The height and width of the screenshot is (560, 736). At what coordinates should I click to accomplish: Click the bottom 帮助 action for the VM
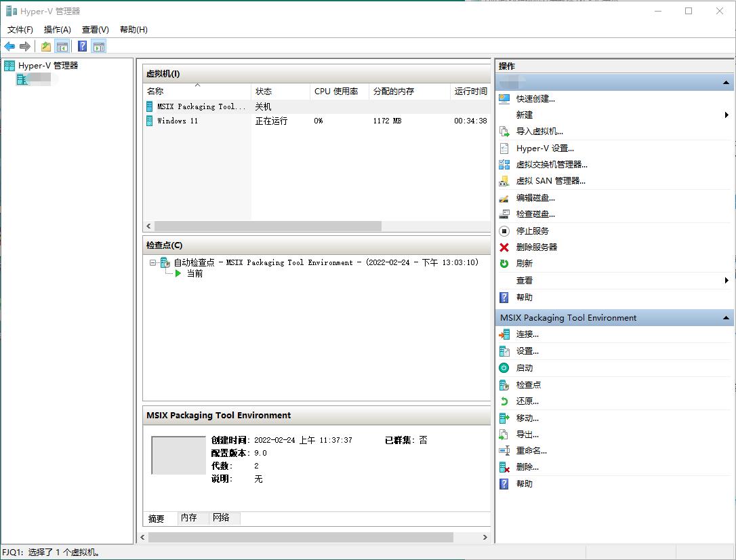[525, 484]
